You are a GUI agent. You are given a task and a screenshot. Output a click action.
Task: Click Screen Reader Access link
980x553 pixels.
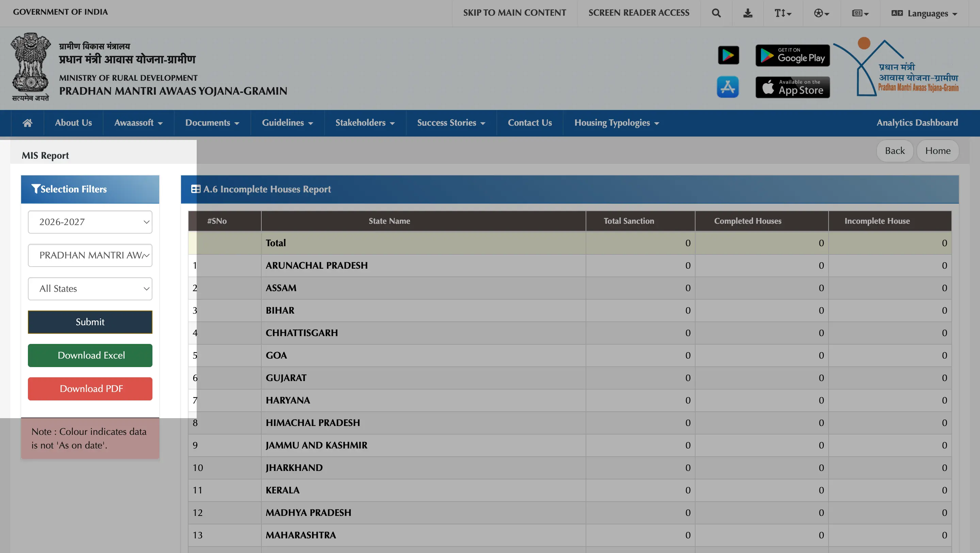[639, 13]
